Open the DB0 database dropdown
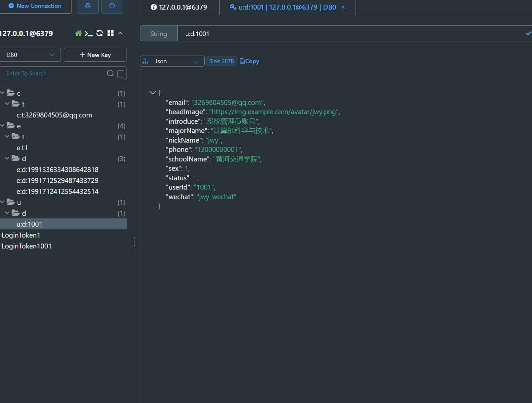This screenshot has height=403, width=532. [30, 55]
